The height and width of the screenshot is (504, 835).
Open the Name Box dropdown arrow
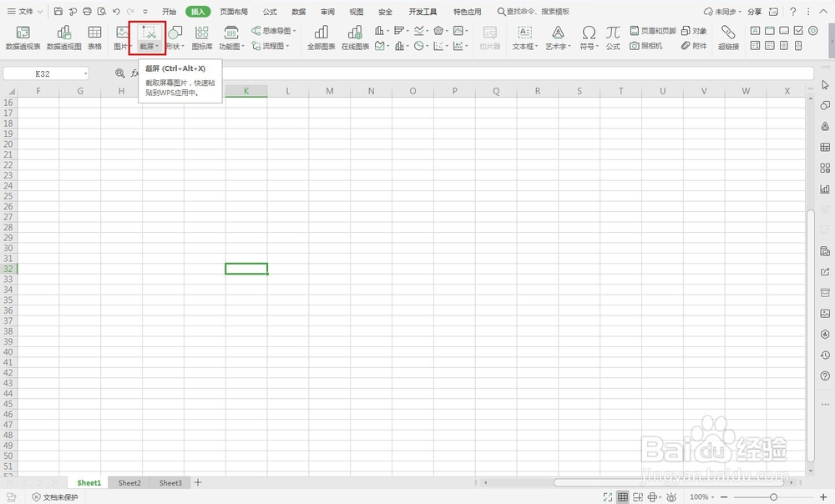pyautogui.click(x=85, y=73)
